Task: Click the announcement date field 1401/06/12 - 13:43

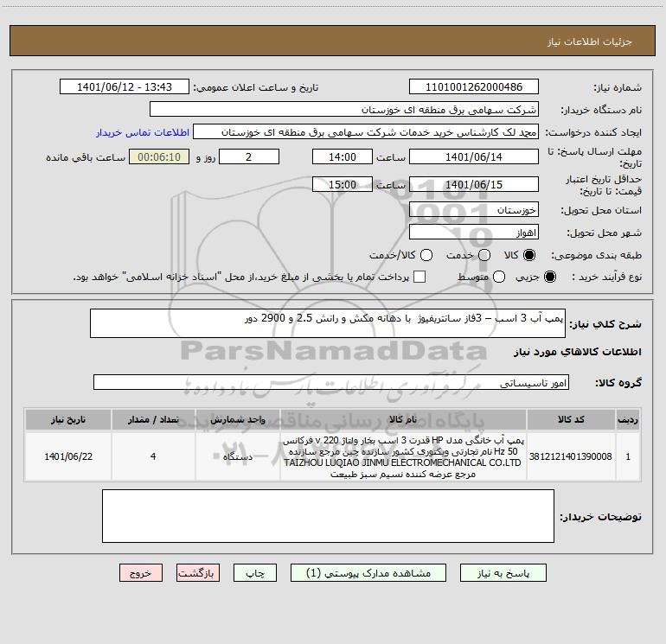Action: point(125,86)
